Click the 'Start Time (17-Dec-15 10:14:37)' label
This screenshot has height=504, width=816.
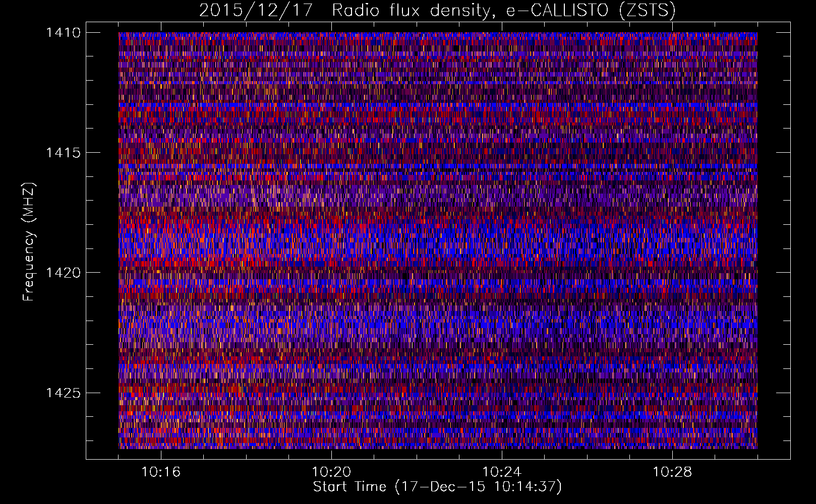click(437, 487)
